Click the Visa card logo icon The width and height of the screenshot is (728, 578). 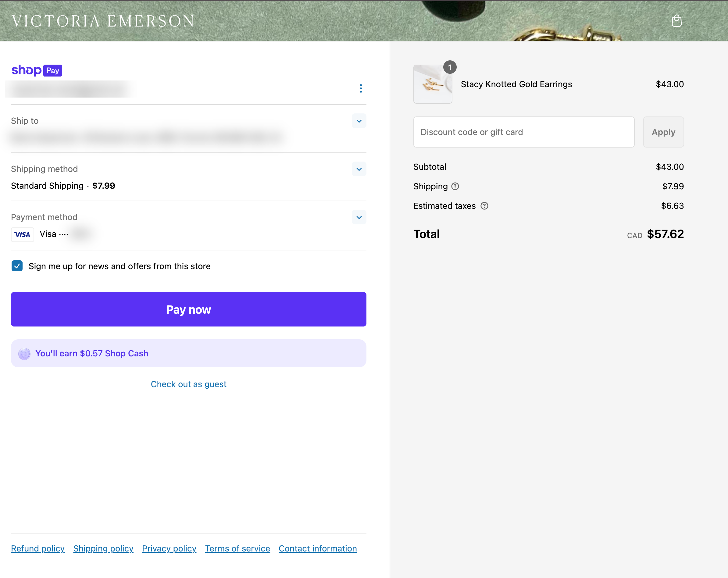click(x=23, y=234)
